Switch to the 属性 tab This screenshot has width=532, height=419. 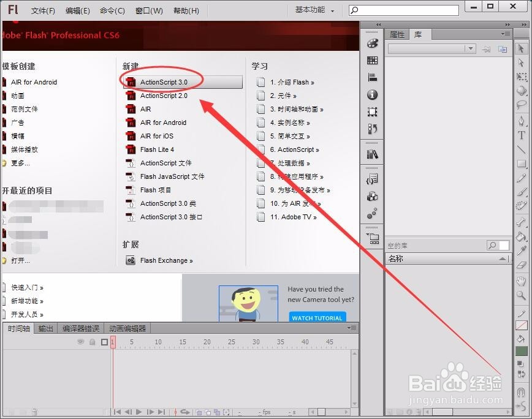397,34
